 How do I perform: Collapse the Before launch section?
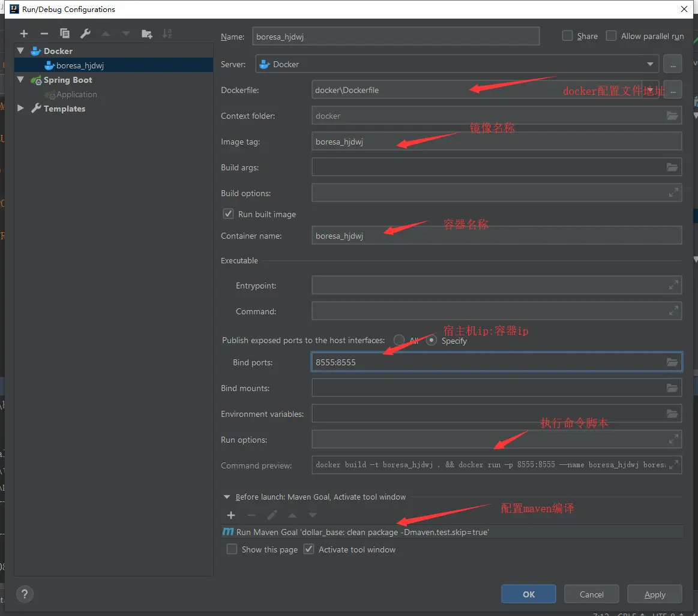coord(227,497)
